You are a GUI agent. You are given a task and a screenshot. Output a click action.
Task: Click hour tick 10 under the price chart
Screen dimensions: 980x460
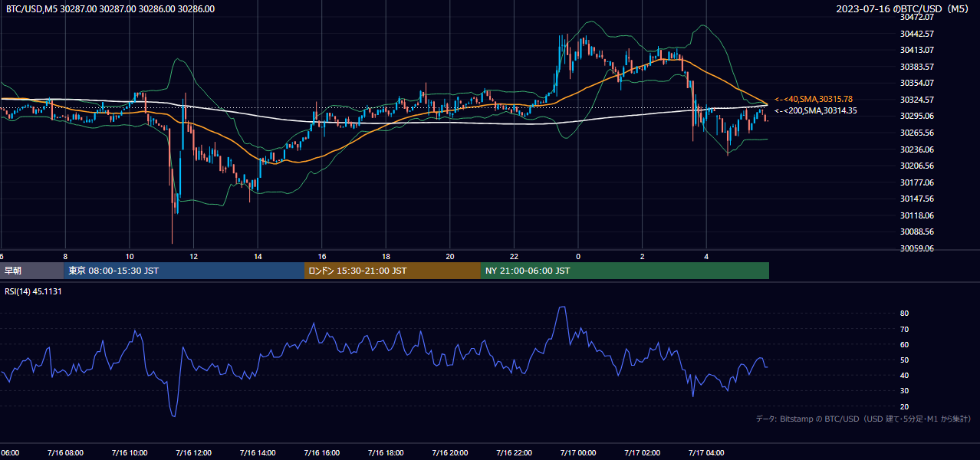pyautogui.click(x=130, y=257)
